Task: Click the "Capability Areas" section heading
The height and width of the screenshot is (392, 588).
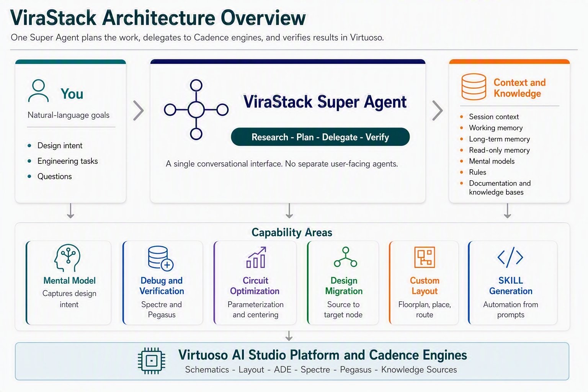Action: (292, 232)
